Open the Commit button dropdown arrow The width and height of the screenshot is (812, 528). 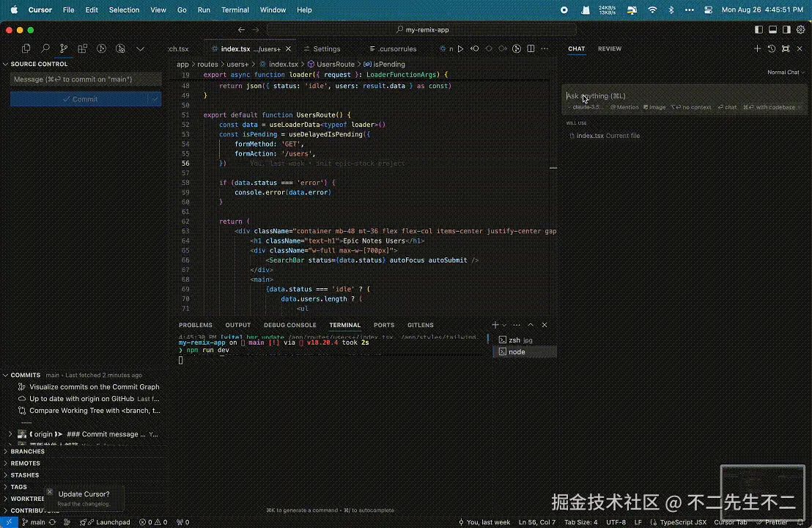(155, 99)
